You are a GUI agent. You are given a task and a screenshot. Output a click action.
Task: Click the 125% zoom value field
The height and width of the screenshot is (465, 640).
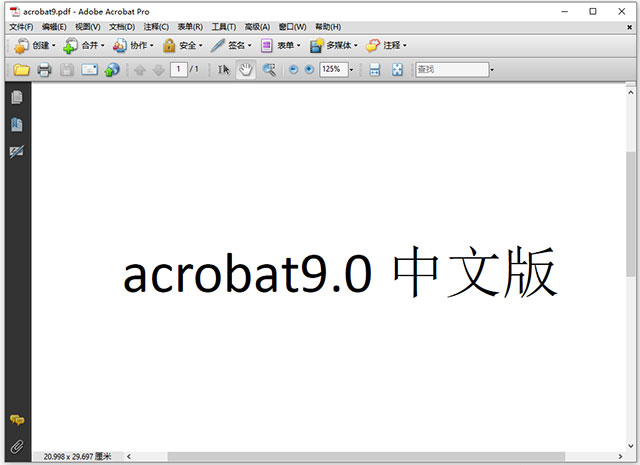(333, 69)
